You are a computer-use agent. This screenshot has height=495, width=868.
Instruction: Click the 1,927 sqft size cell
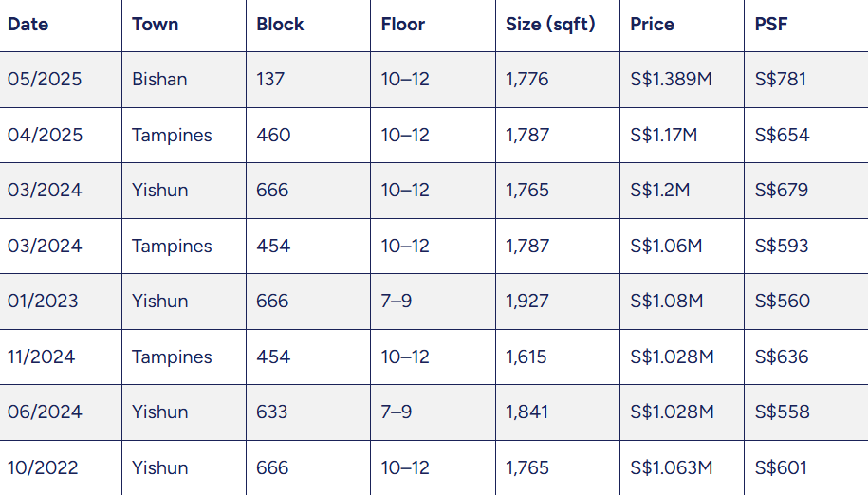tap(527, 302)
